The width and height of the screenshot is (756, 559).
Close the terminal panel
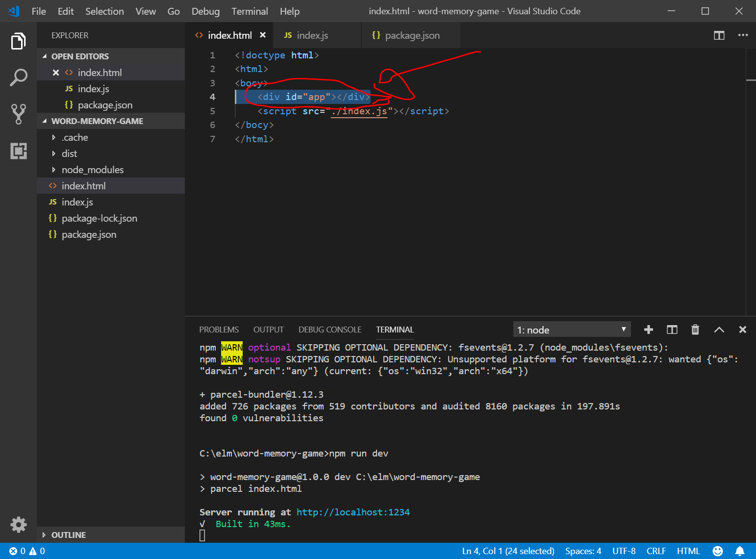742,330
